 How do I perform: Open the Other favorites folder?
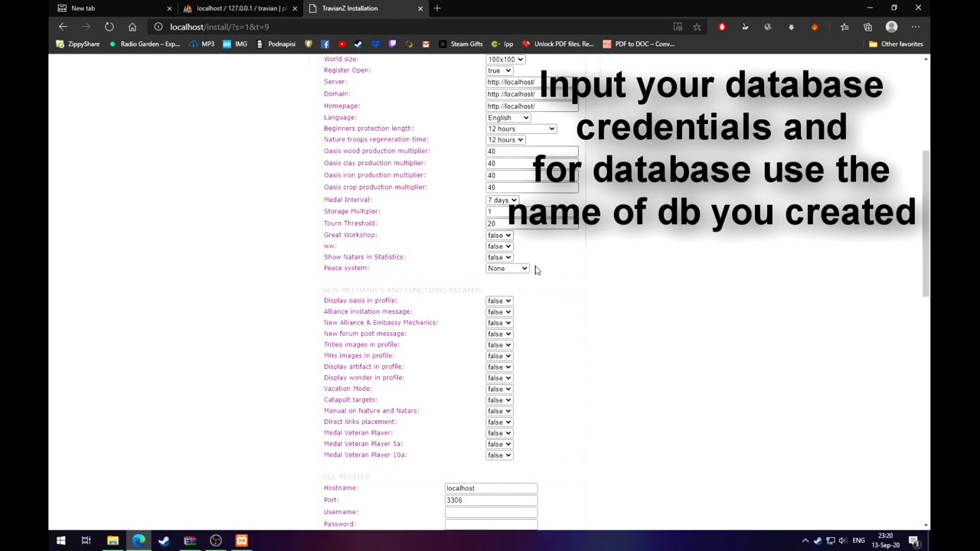tap(896, 44)
